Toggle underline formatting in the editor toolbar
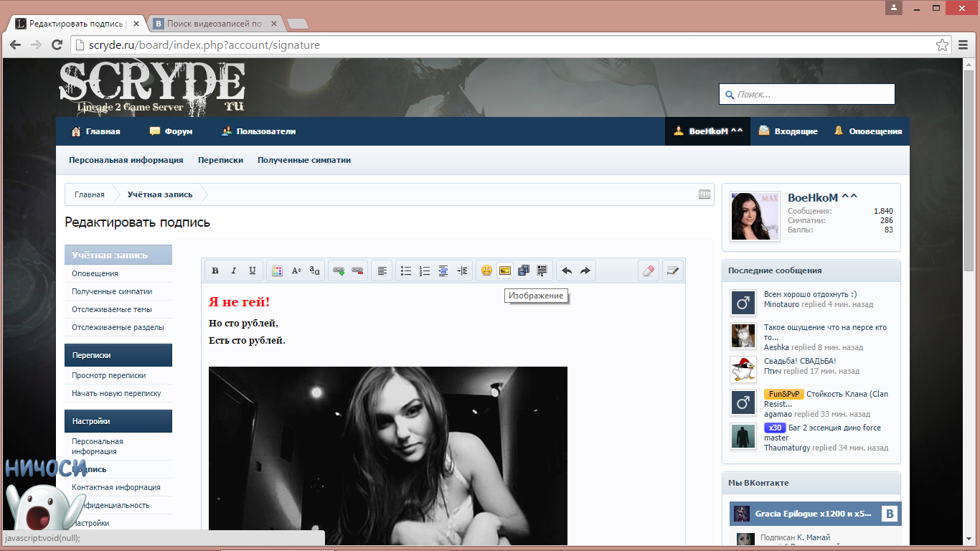 (252, 270)
